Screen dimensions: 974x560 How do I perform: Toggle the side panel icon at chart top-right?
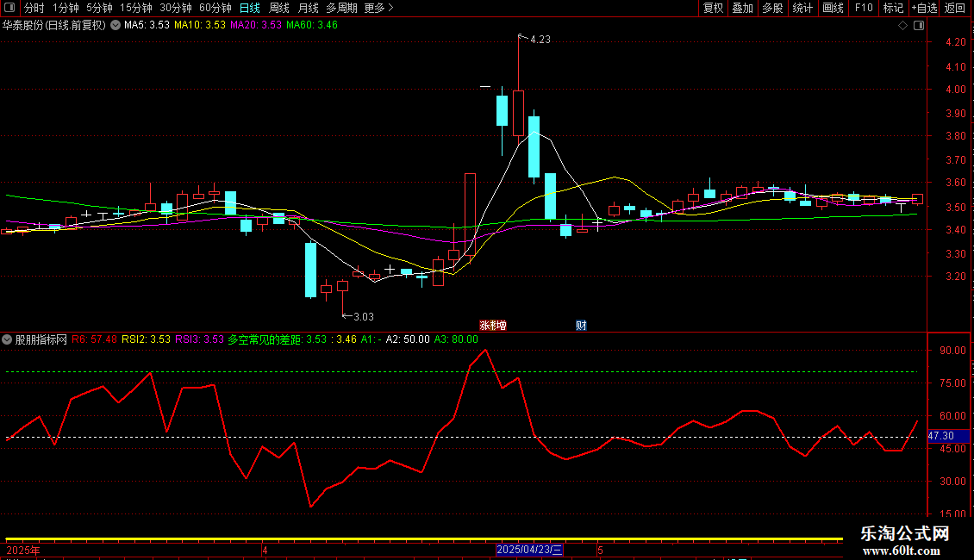coord(919,26)
